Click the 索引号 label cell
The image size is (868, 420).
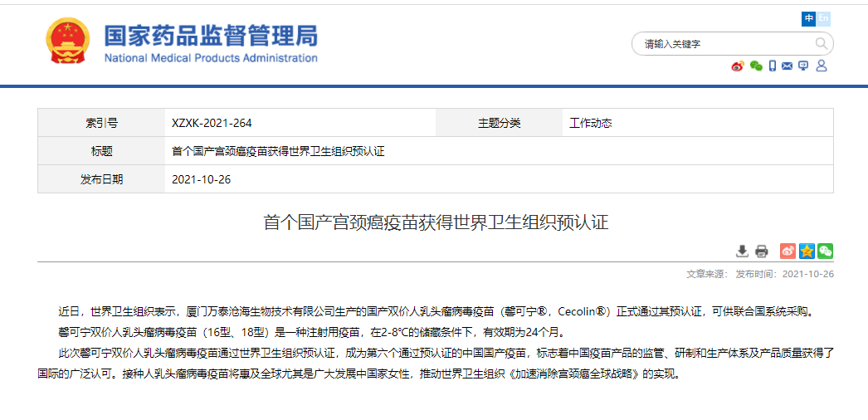(x=101, y=123)
